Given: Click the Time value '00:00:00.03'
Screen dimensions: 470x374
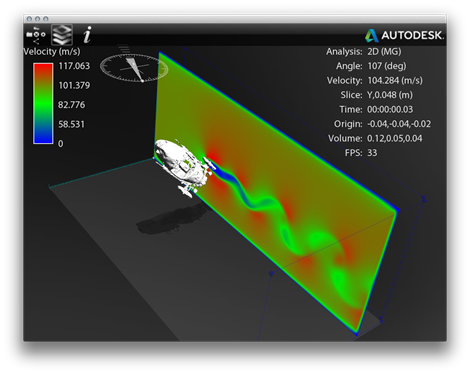Looking at the screenshot, I should (x=390, y=109).
